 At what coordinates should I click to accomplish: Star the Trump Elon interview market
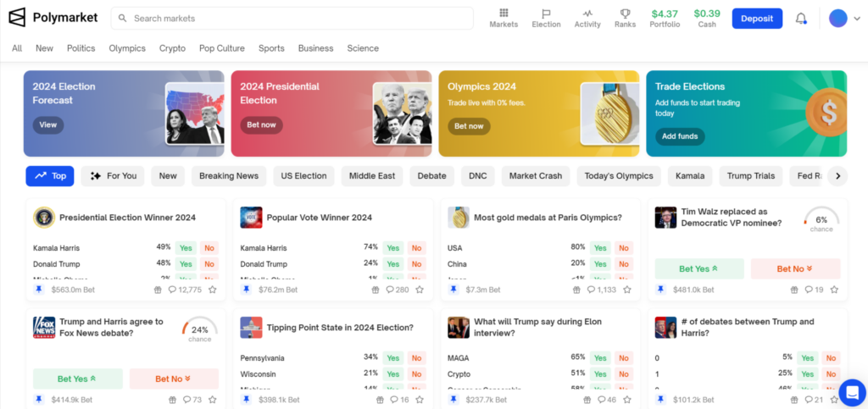[627, 400]
